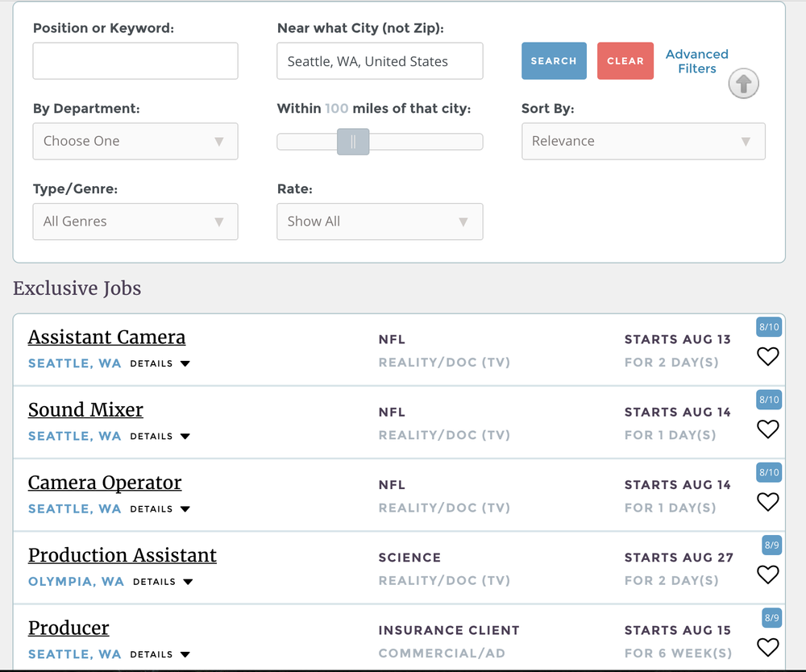Image resolution: width=806 pixels, height=672 pixels.
Task: Open the Advanced Filters link
Action: [x=696, y=61]
